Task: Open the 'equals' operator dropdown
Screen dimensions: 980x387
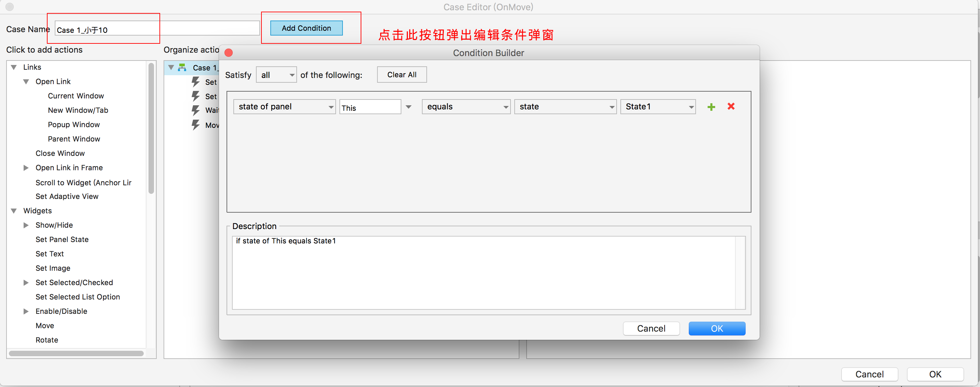Action: (x=466, y=107)
